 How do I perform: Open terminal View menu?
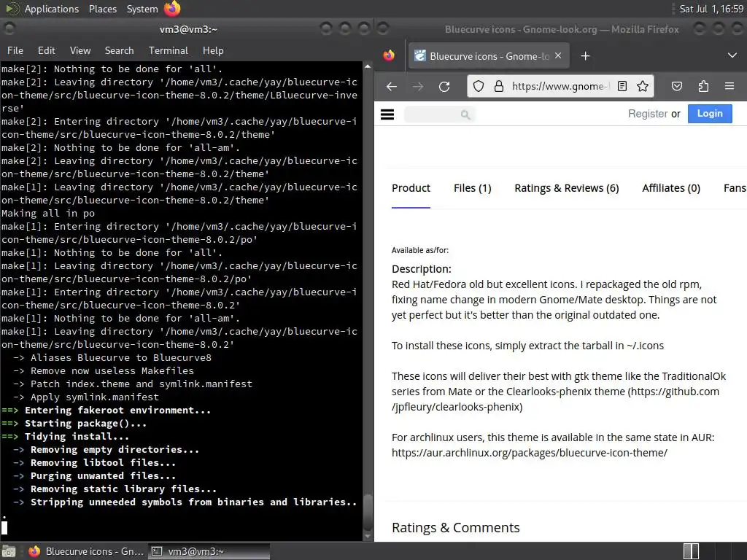click(x=80, y=50)
